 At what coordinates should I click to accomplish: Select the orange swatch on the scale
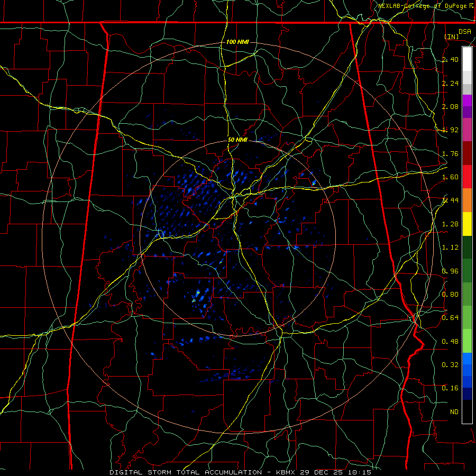click(x=467, y=200)
